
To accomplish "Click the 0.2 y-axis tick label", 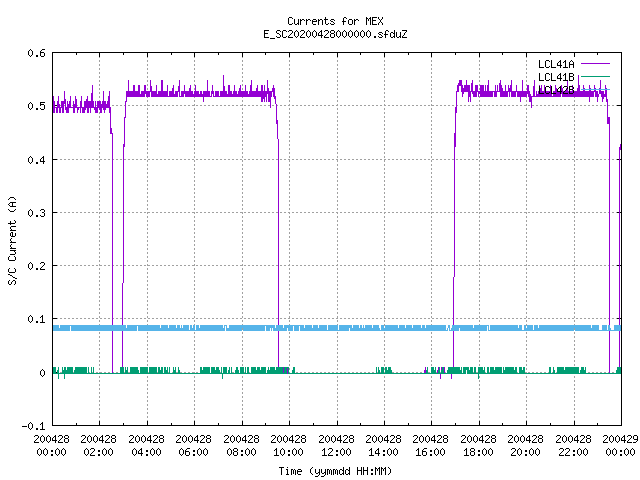I will [36, 266].
